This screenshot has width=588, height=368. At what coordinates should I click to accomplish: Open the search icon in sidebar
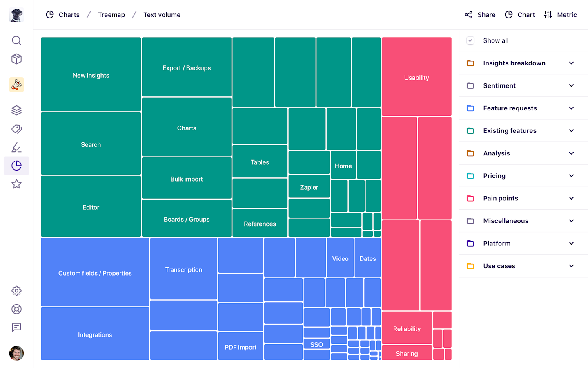[16, 40]
